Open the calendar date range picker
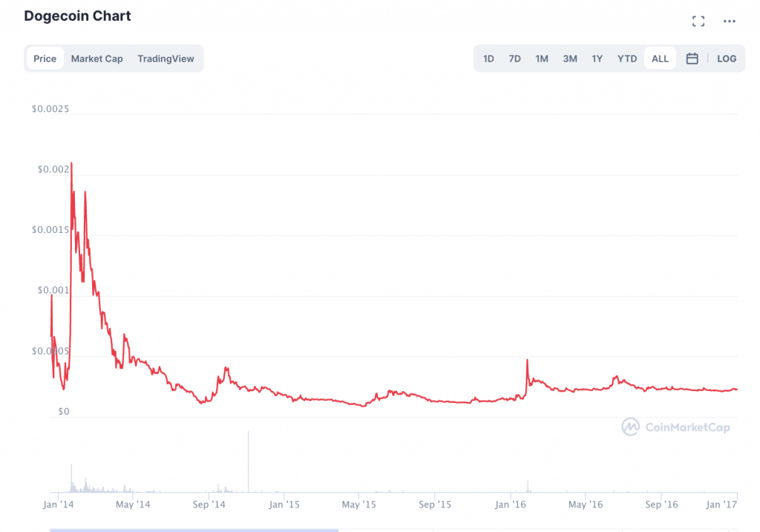The width and height of the screenshot is (760, 532). pyautogui.click(x=692, y=59)
